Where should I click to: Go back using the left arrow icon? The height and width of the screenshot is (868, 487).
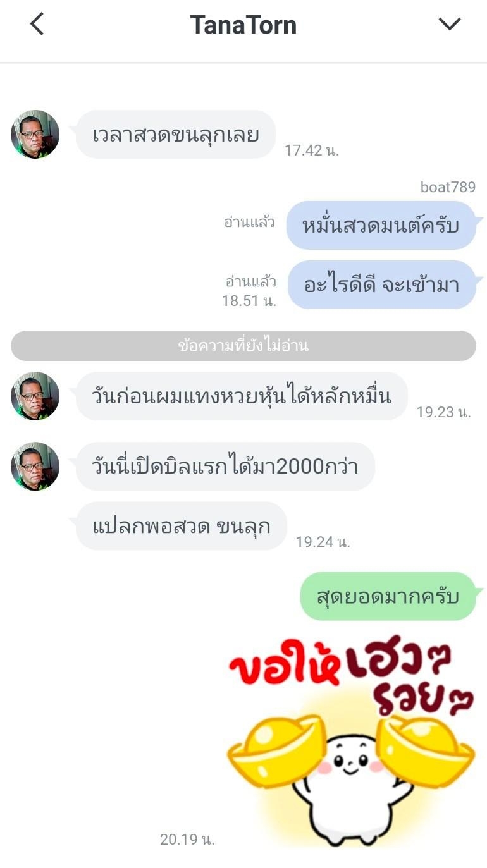point(37,24)
